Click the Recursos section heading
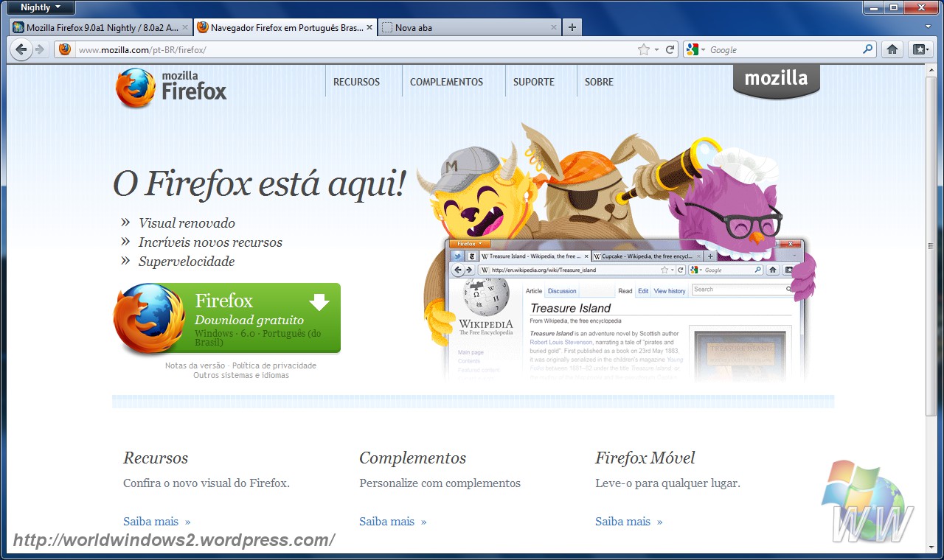This screenshot has height=560, width=944. click(156, 458)
